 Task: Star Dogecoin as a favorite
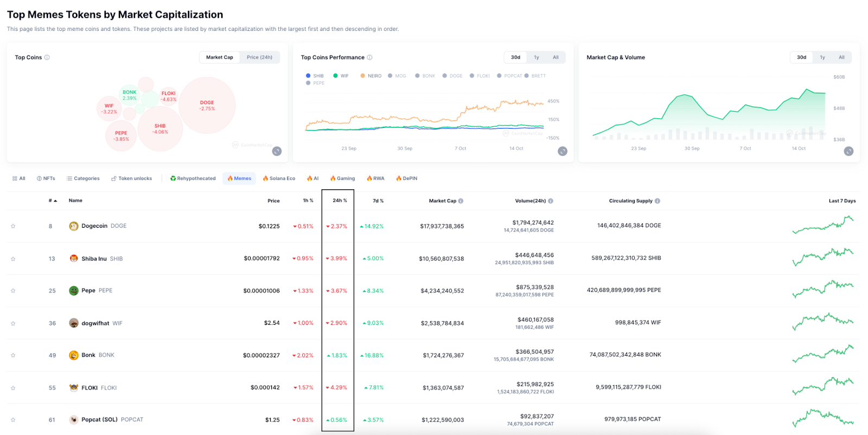pos(13,226)
